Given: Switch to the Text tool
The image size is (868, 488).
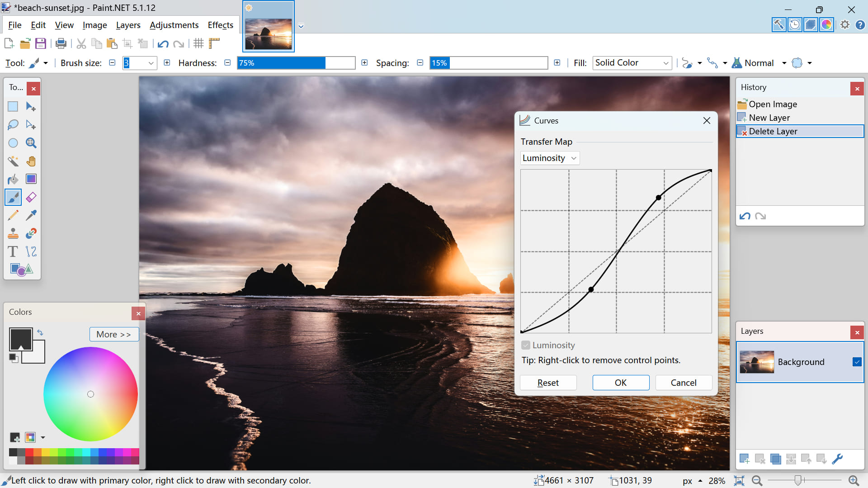Looking at the screenshot, I should (x=12, y=251).
